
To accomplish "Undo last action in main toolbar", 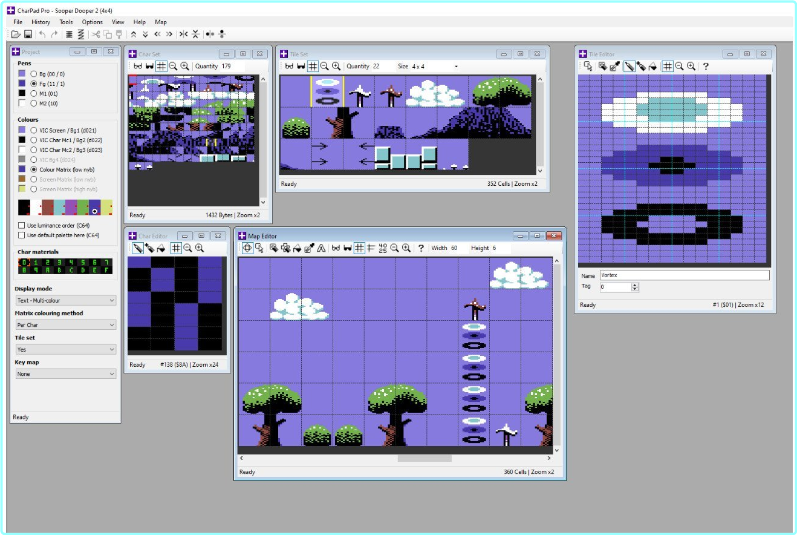I will (42, 34).
